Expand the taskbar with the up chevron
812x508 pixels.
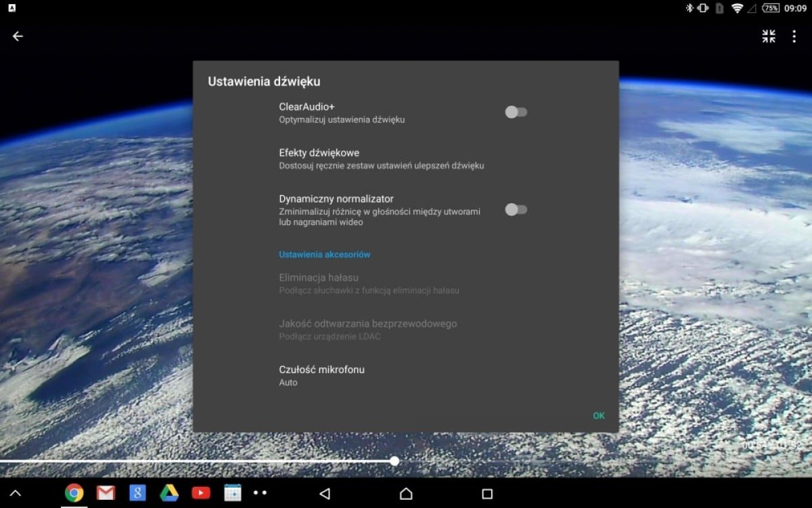click(16, 494)
